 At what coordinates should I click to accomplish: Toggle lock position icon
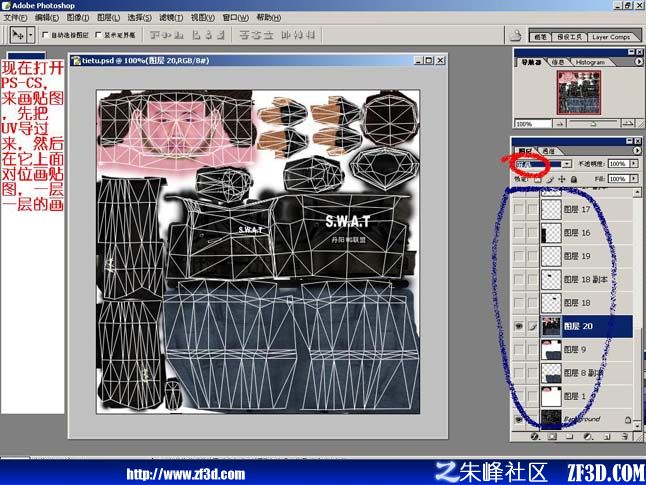pos(562,179)
